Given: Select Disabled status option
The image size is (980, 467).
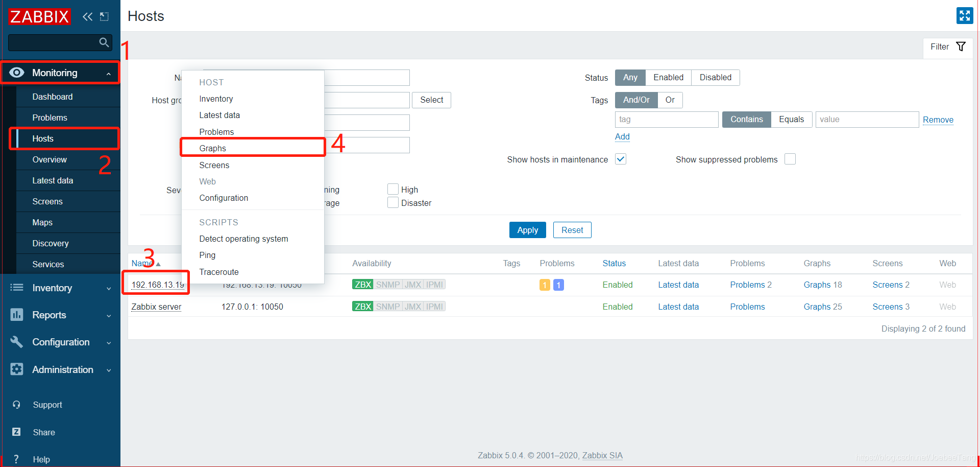Looking at the screenshot, I should click(716, 77).
